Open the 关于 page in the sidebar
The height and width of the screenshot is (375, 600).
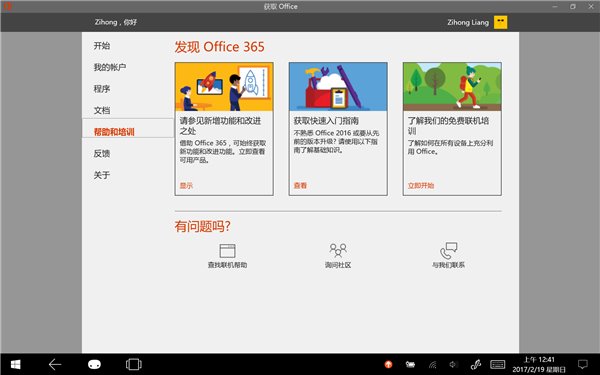[102, 175]
